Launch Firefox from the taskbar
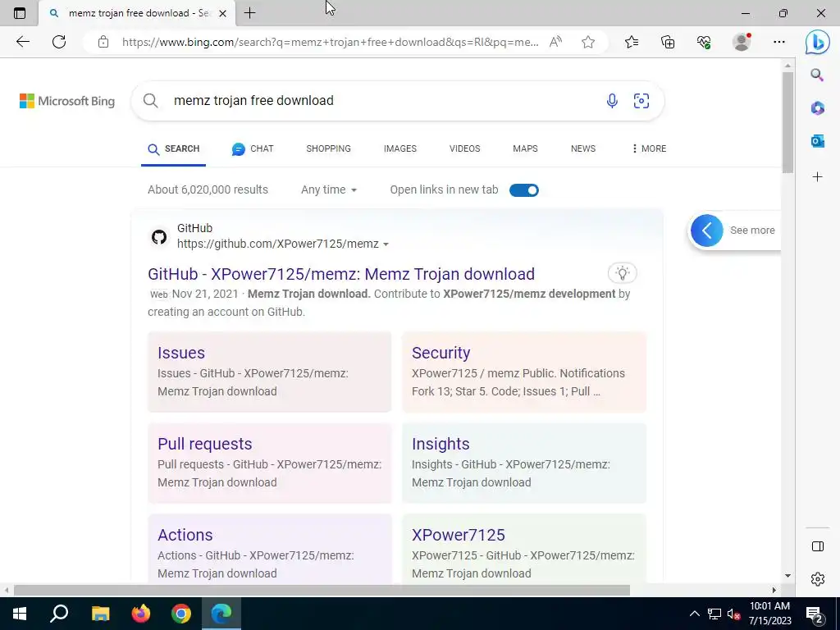Screen dimensions: 840x630 point(141,614)
